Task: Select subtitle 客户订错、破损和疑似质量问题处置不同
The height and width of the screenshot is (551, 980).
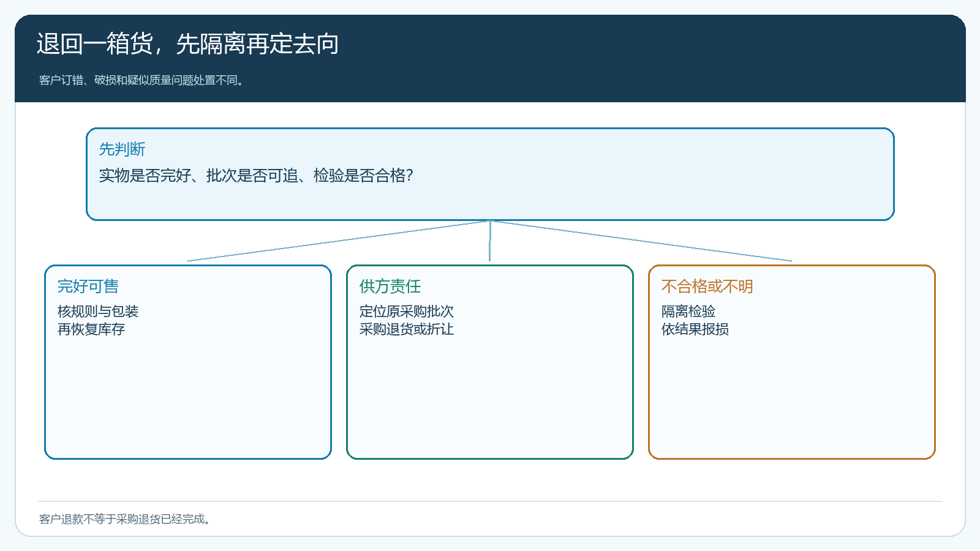Action: 142,80
